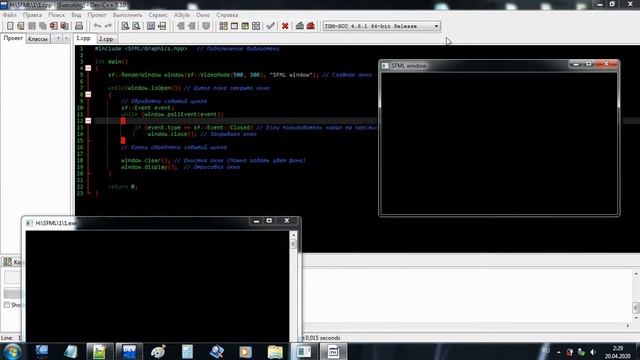Click the left tab-scroll arrow beside Классы
The width and height of the screenshot is (640, 360).
pyautogui.click(x=58, y=38)
